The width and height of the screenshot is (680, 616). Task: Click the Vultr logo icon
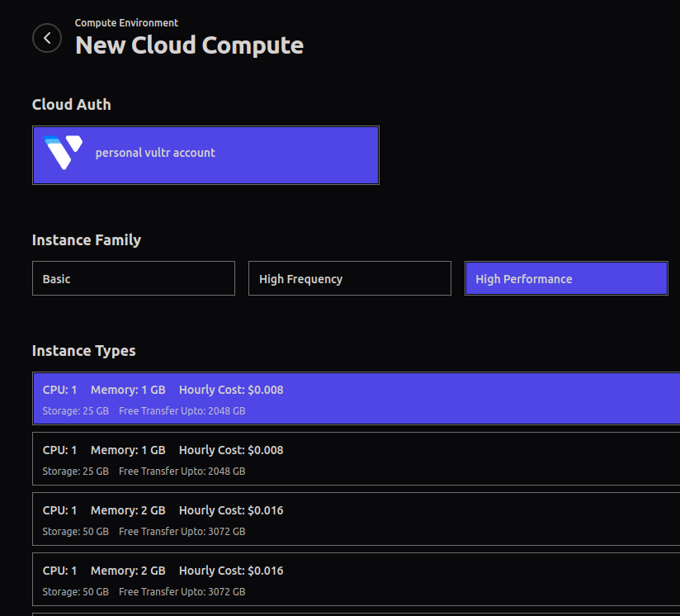(x=64, y=153)
